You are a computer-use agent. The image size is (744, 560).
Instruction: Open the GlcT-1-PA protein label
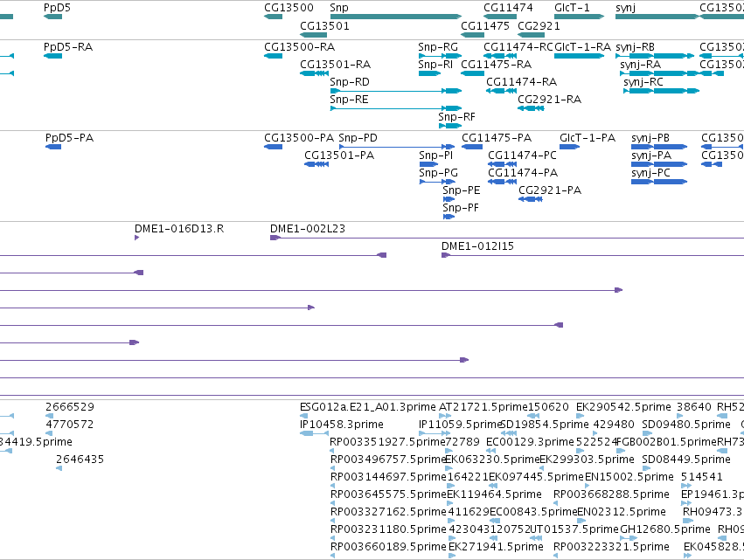(588, 138)
